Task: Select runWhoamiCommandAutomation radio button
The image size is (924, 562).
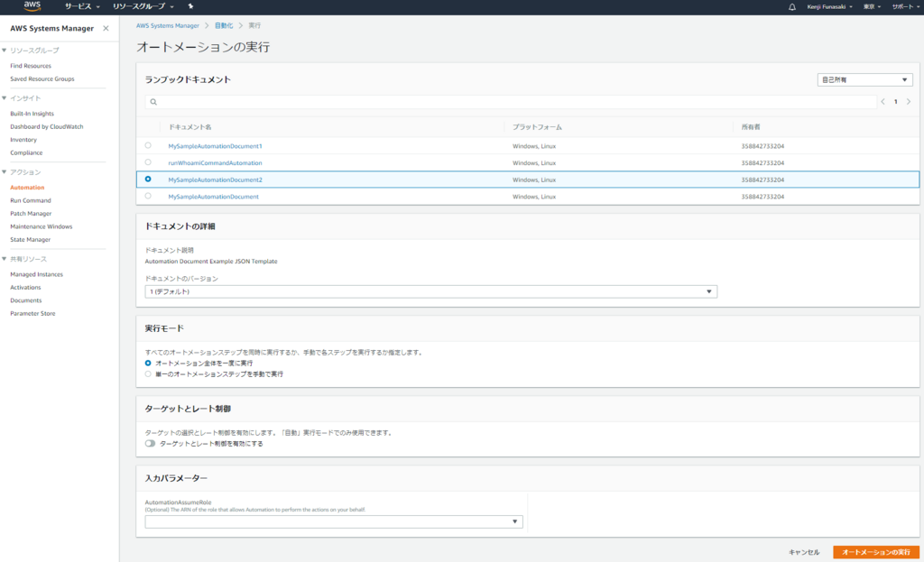Action: (x=148, y=162)
